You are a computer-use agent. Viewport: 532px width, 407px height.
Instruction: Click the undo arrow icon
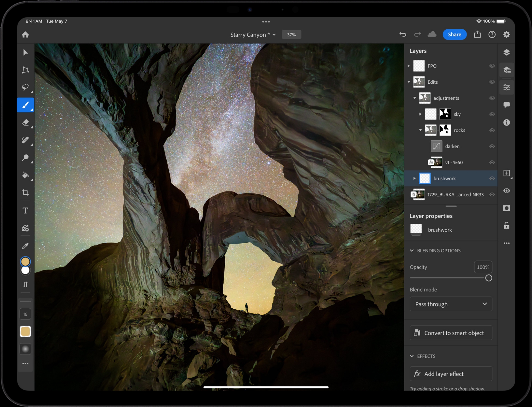pos(403,34)
